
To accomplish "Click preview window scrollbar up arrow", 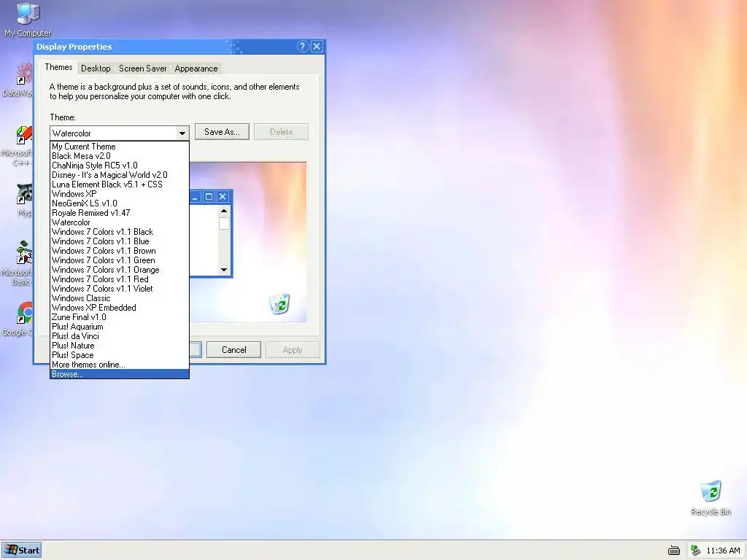I will point(224,211).
